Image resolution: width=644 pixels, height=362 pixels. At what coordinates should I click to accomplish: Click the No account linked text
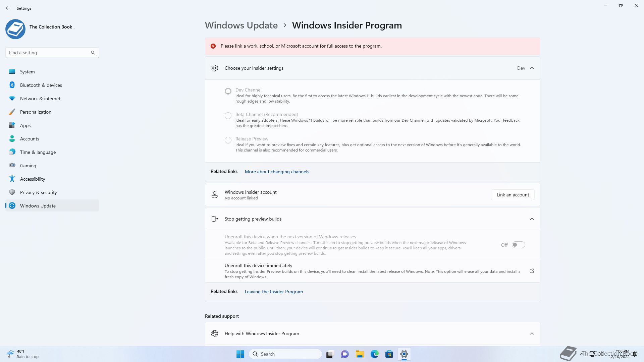(241, 198)
